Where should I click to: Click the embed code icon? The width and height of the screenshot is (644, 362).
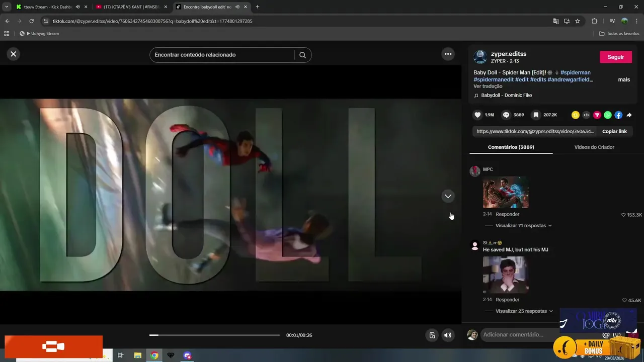586,115
